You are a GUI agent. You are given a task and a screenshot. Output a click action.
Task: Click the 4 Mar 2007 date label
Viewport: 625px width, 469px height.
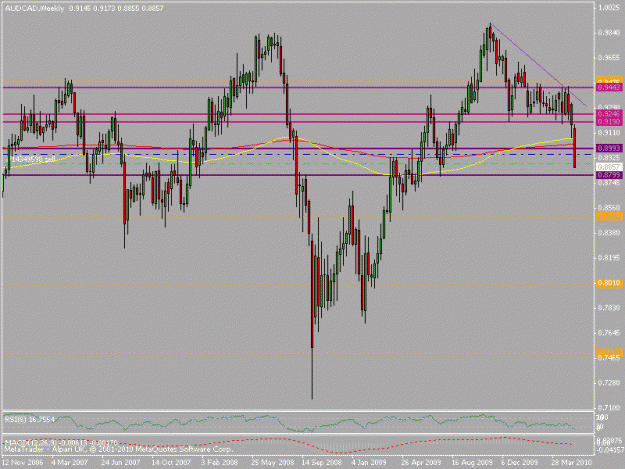[x=69, y=462]
